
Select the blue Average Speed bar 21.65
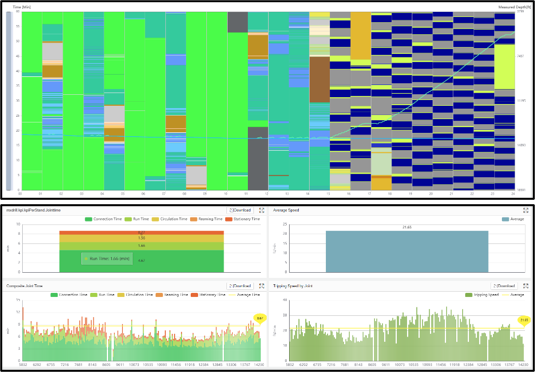click(407, 252)
